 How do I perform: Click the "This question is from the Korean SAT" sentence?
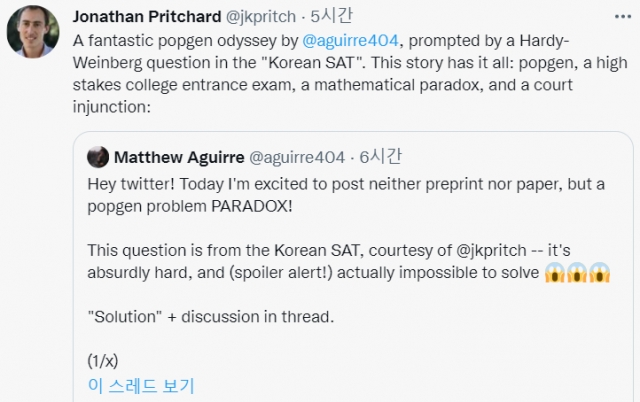pyautogui.click(x=349, y=261)
